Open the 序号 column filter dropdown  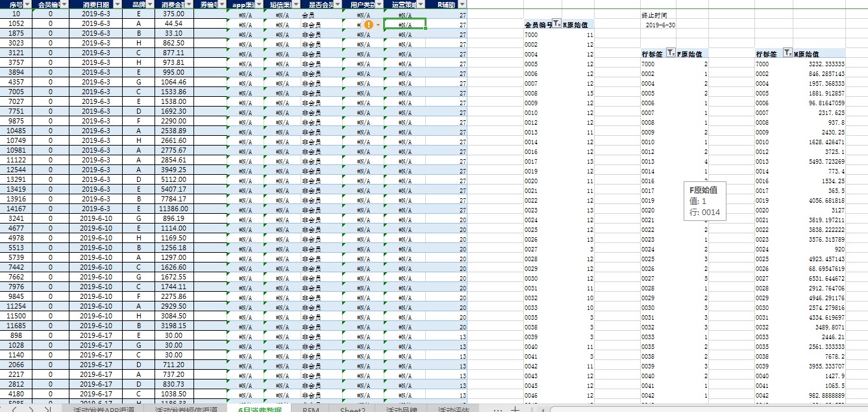pos(27,5)
